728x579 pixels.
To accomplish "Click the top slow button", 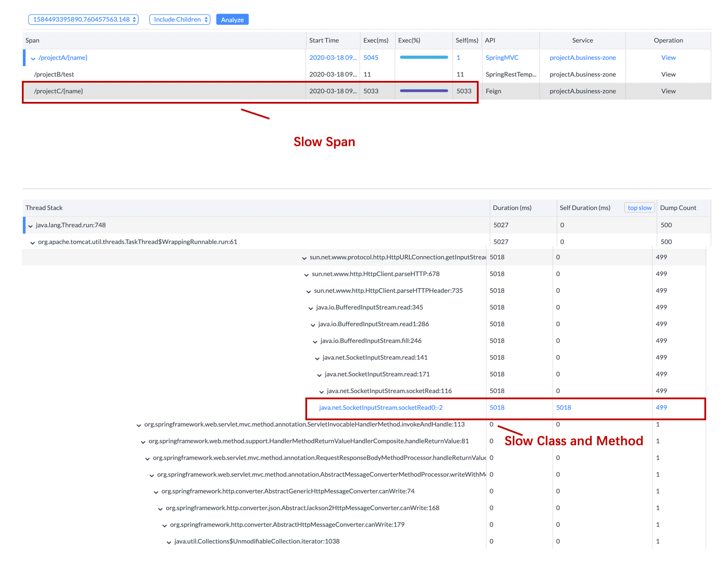I will pyautogui.click(x=639, y=208).
